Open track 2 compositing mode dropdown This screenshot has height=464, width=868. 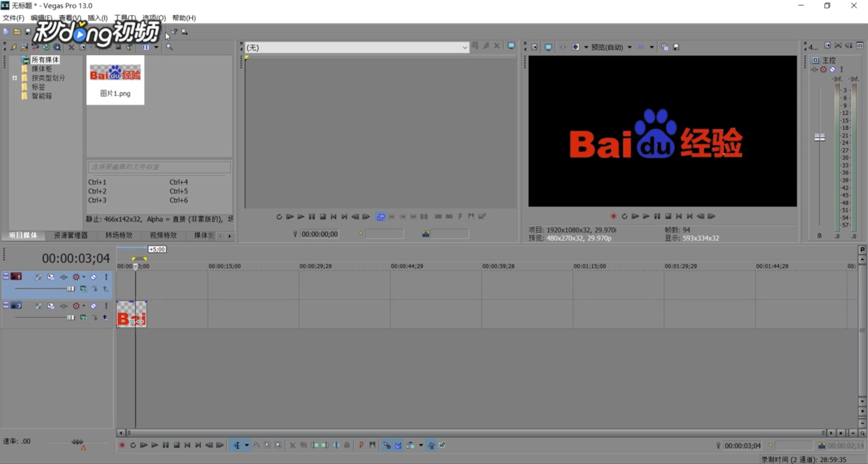83,317
